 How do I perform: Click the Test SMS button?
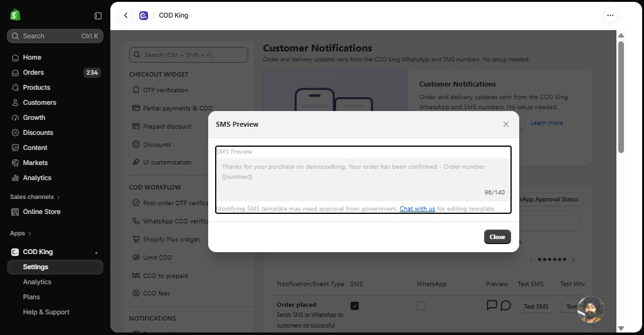click(x=536, y=307)
